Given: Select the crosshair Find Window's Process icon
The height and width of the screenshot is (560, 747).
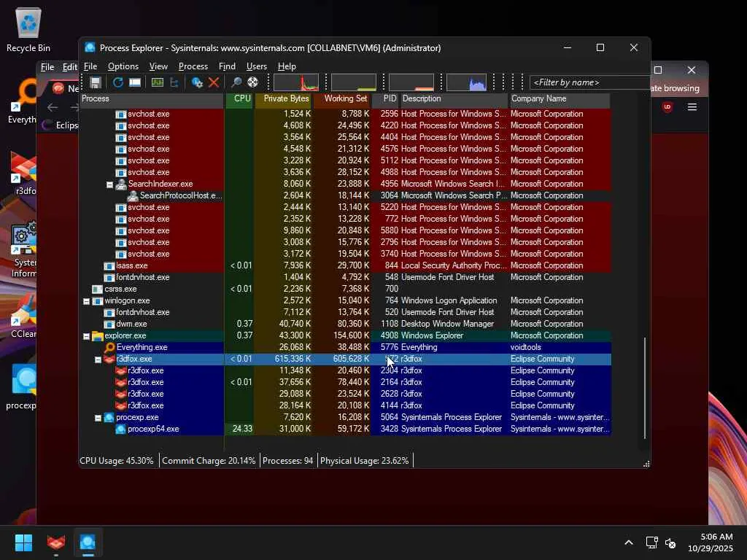Looking at the screenshot, I should 253,82.
